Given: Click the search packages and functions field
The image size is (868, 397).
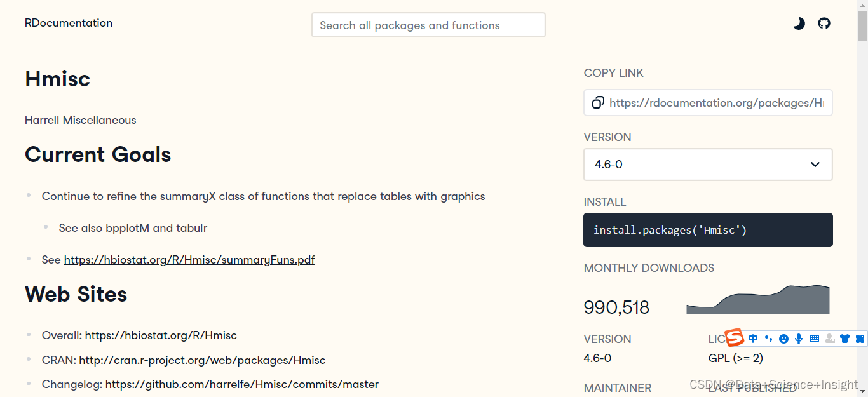Looking at the screenshot, I should click(x=428, y=25).
